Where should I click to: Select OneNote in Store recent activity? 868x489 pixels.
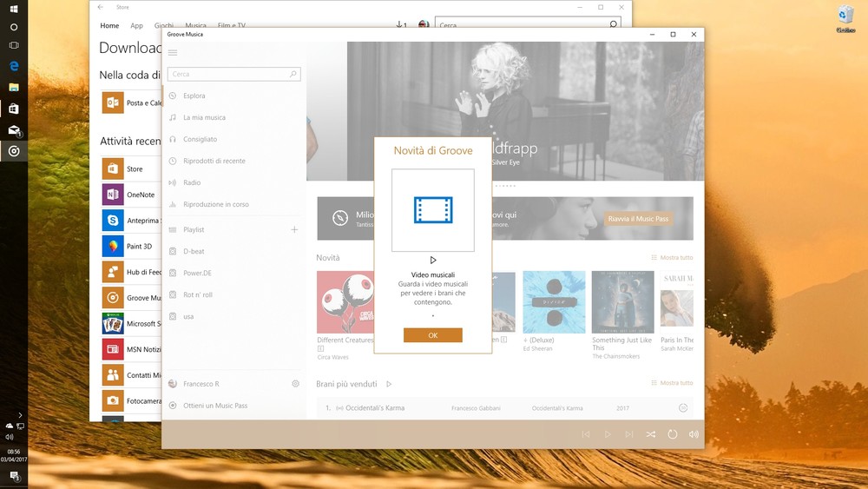click(x=132, y=195)
